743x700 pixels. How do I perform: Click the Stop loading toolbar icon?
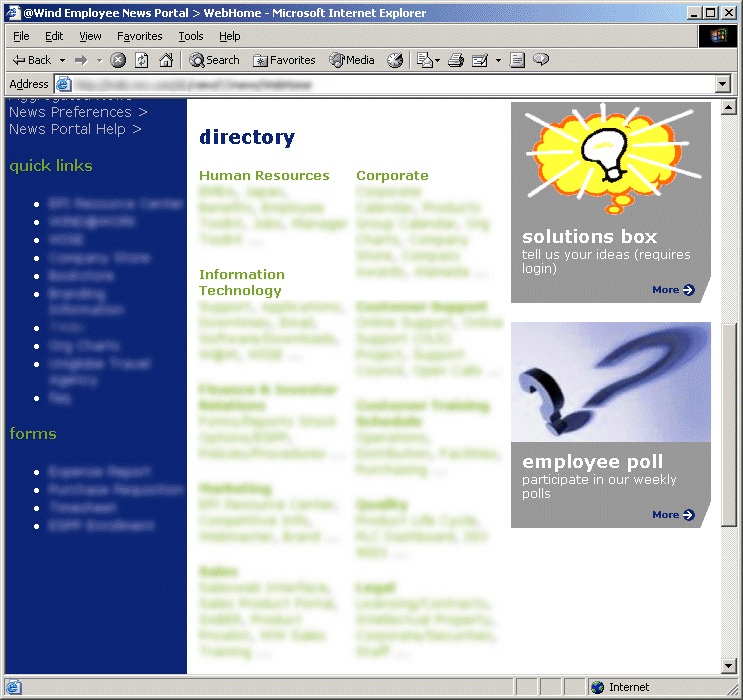click(118, 60)
